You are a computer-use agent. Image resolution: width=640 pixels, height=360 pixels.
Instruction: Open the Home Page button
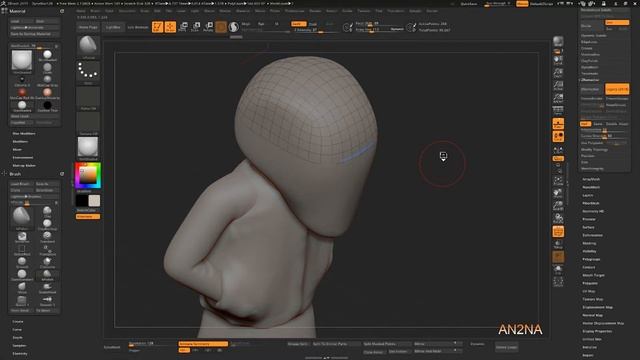click(88, 27)
